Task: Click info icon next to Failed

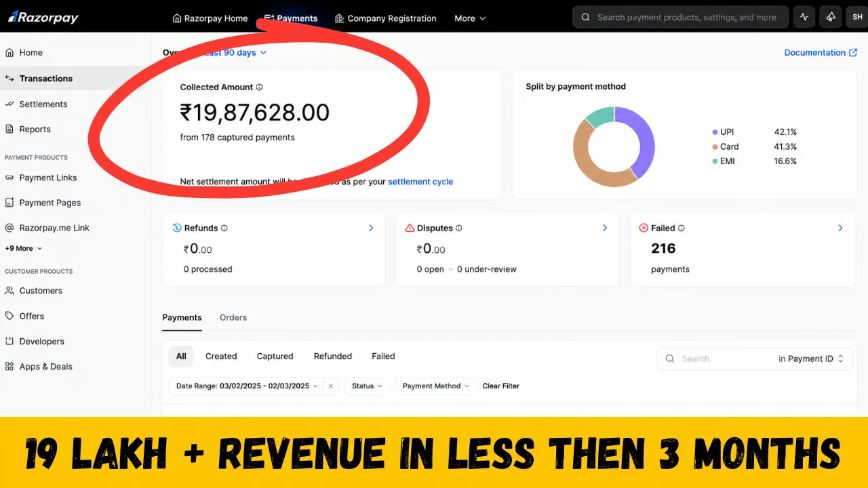Action: [682, 228]
